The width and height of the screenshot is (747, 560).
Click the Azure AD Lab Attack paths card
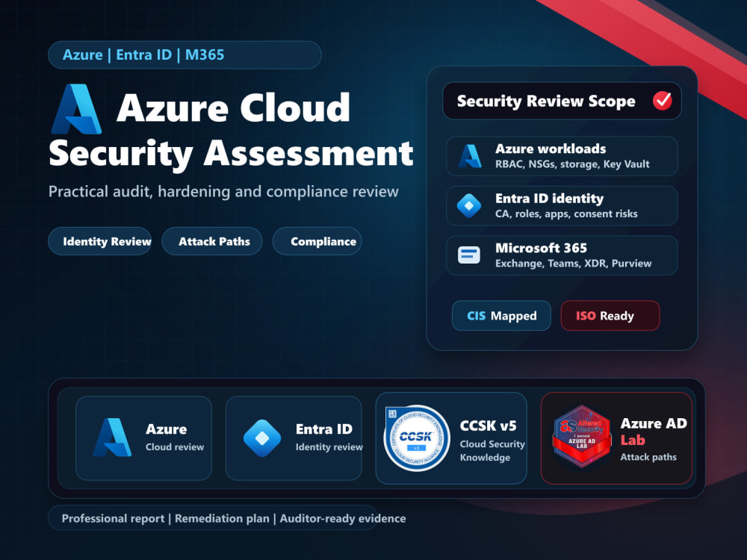click(x=616, y=438)
